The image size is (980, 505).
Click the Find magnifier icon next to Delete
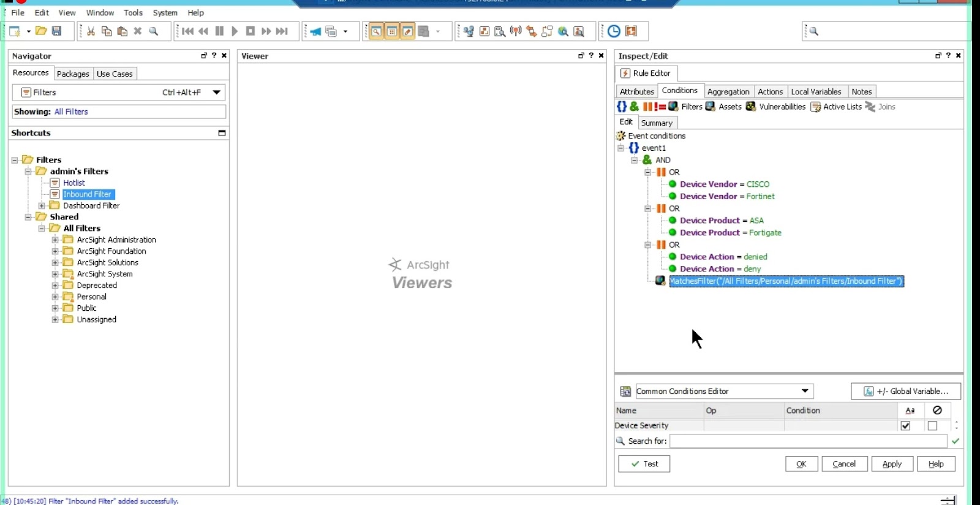[154, 31]
